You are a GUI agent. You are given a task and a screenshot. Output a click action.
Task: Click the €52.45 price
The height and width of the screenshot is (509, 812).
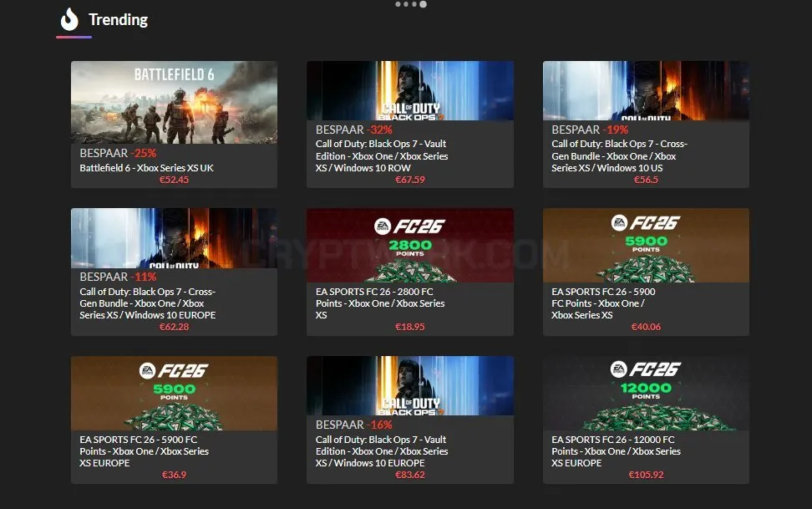174,180
